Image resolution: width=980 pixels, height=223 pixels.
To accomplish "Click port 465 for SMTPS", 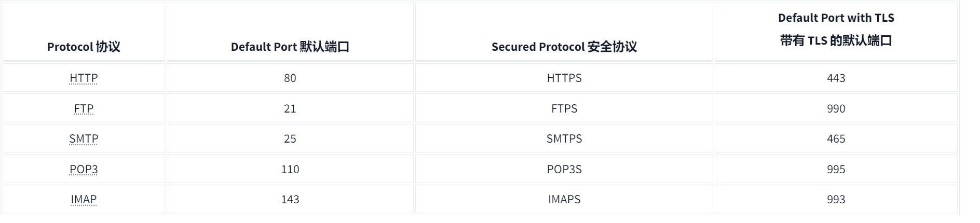I will pos(836,138).
